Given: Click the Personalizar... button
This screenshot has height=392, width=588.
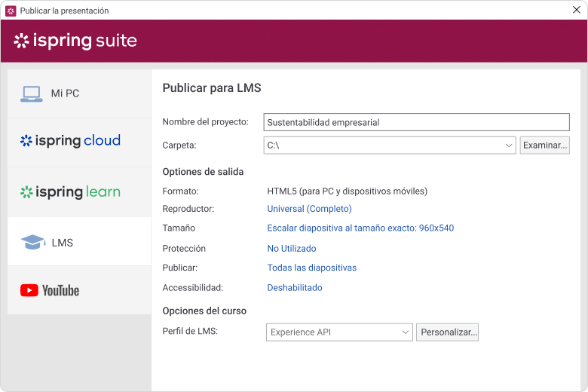Looking at the screenshot, I should coord(447,332).
